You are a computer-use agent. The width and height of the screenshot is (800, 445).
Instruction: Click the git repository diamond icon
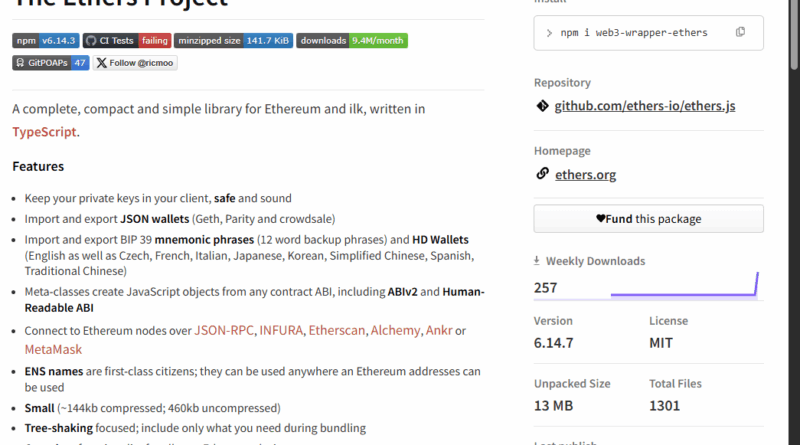pos(542,106)
